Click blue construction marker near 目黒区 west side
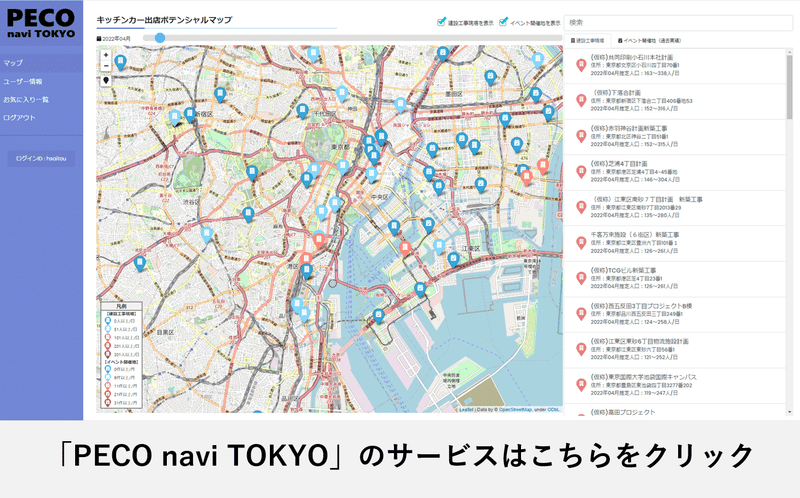Screen dimensions: 800x498 click(140, 264)
